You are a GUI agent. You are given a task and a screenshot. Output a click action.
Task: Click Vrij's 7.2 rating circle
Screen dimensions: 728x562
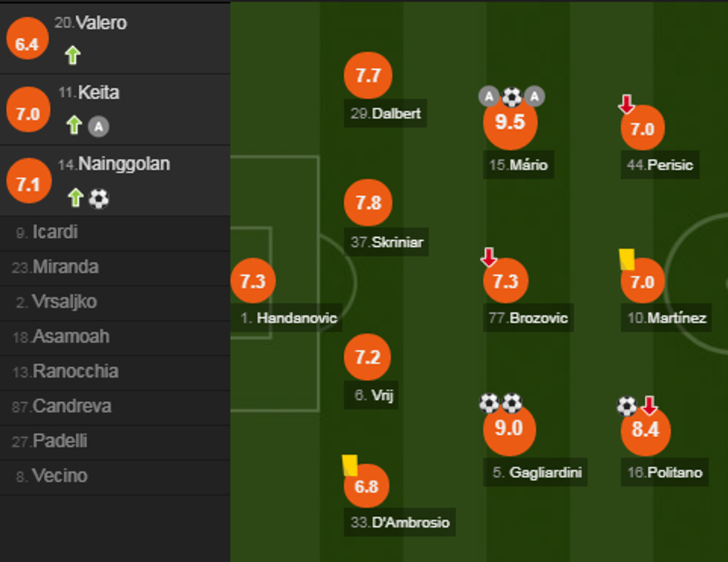coord(368,358)
